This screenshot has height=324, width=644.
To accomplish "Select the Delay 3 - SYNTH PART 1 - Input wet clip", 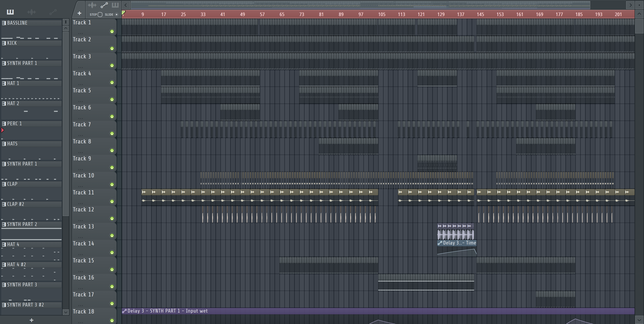I will (378, 311).
